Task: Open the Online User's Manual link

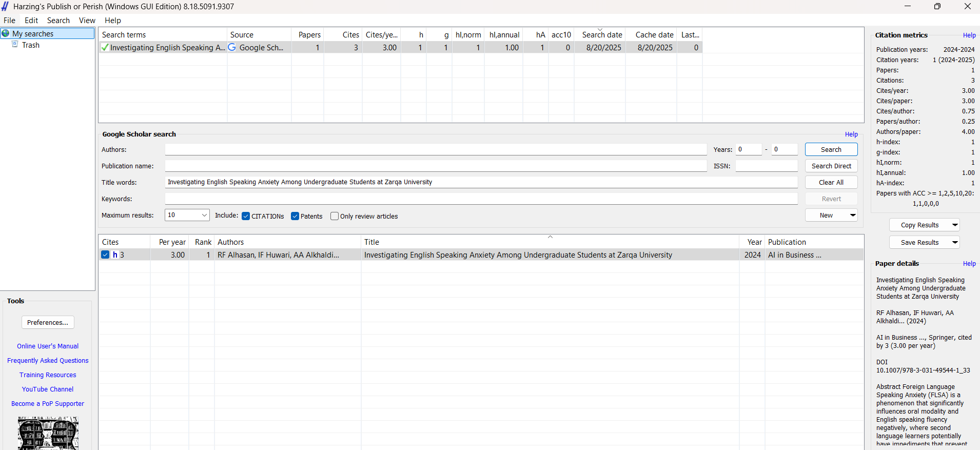Action: point(48,346)
